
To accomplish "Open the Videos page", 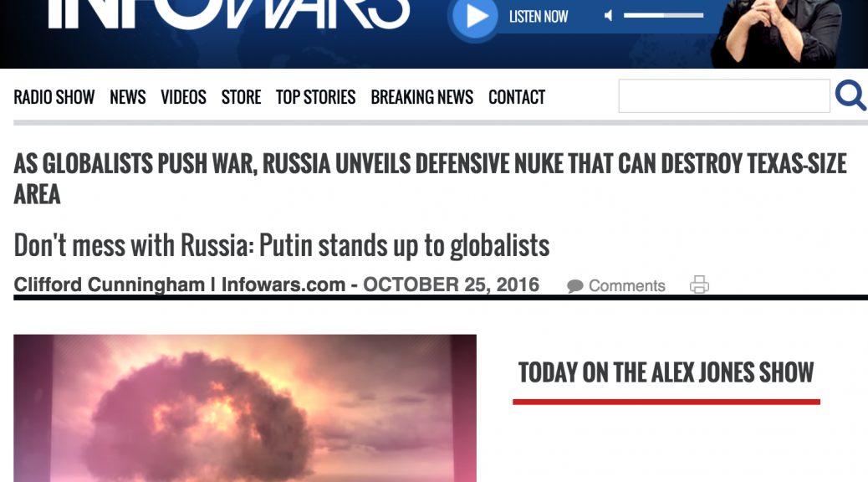I will point(183,98).
